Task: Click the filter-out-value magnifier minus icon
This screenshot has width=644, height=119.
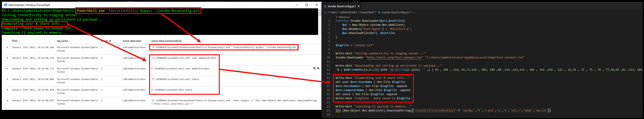Action: point(318,68)
